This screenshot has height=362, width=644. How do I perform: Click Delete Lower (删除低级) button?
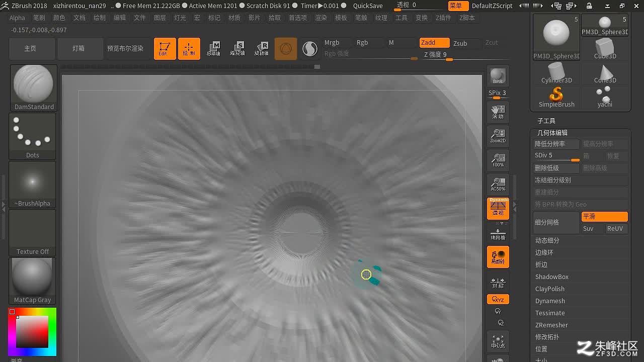(x=556, y=168)
